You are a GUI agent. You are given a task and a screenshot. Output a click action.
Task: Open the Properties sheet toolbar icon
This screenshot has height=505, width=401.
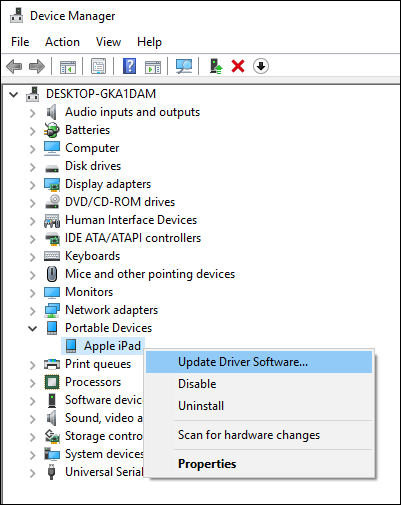tap(99, 66)
